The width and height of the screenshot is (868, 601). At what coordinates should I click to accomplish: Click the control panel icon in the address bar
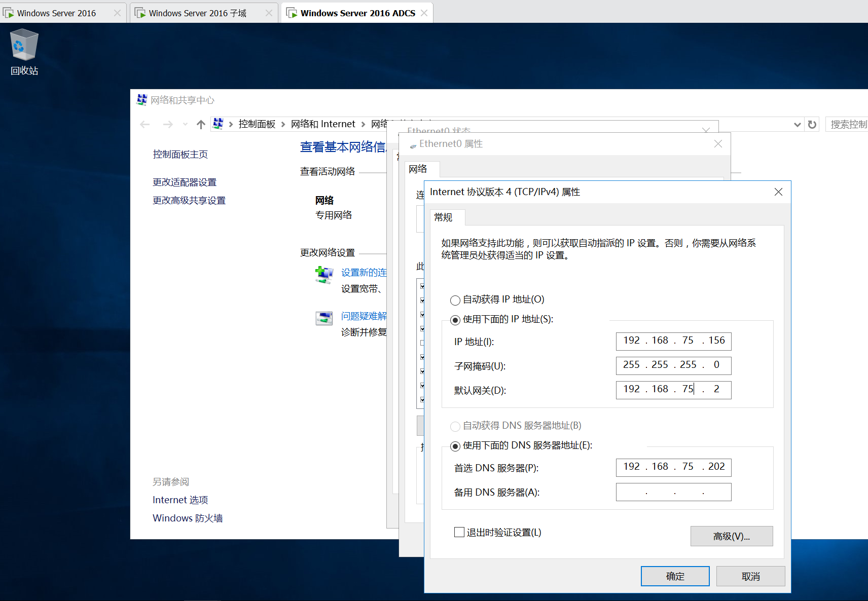tap(219, 124)
